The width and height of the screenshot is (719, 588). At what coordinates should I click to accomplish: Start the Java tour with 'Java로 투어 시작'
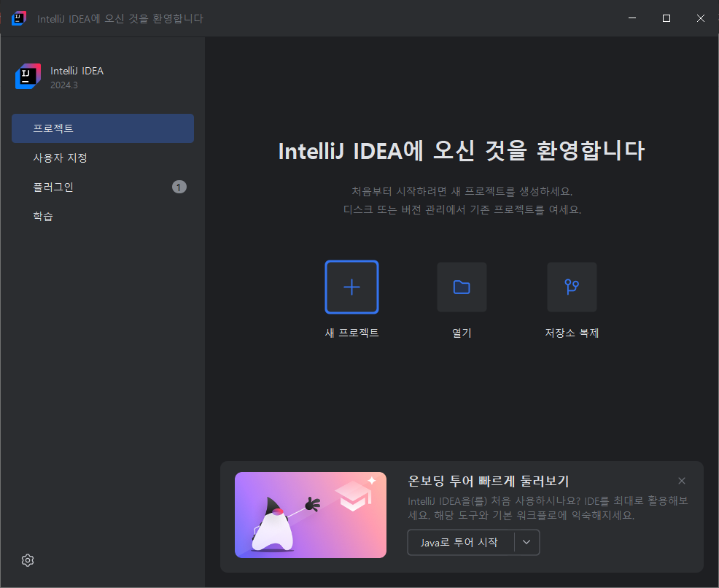coord(460,542)
